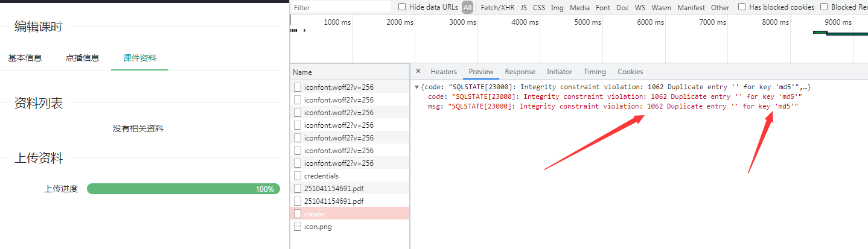The height and width of the screenshot is (249, 868).
Task: Toggle the Blocked Requests checkbox
Action: [824, 7]
